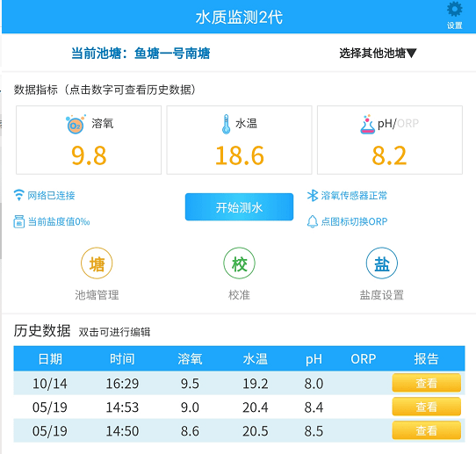This screenshot has height=454, width=476.
Task: Select water temperature cell 19.2
Action: 256,384
